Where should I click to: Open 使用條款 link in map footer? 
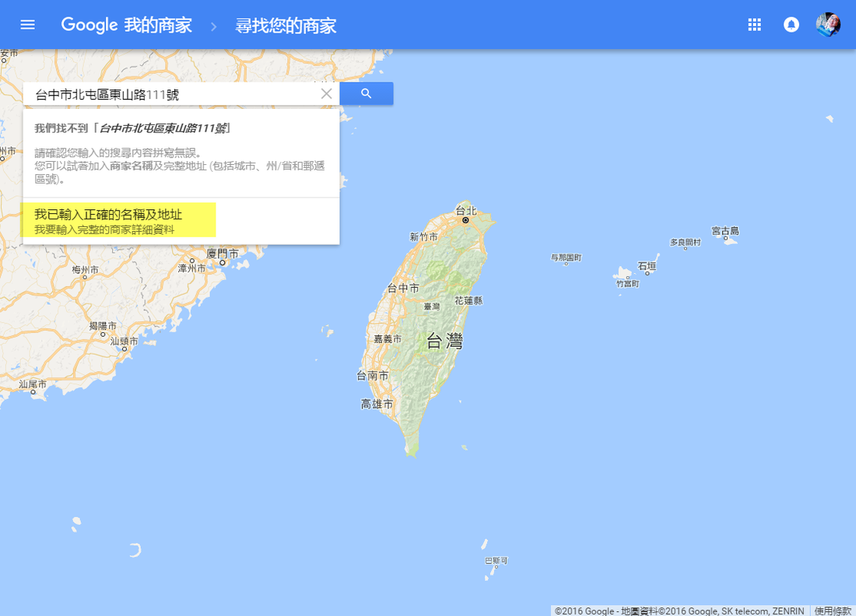pos(833,611)
